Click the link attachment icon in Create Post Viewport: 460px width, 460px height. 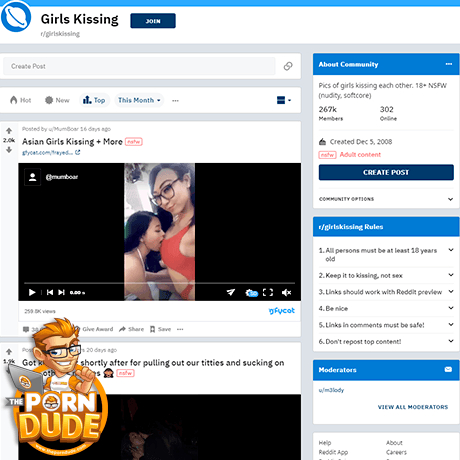pyautogui.click(x=288, y=66)
